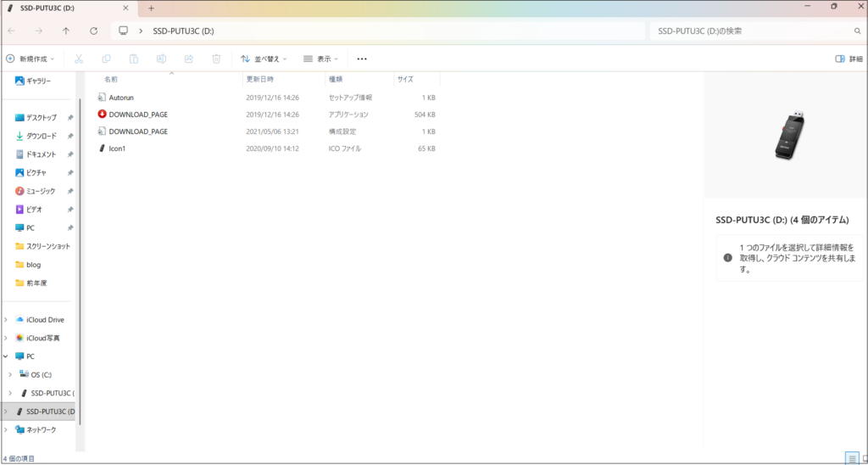868x465 pixels.
Task: Click the Share icon in toolbar
Action: click(189, 59)
